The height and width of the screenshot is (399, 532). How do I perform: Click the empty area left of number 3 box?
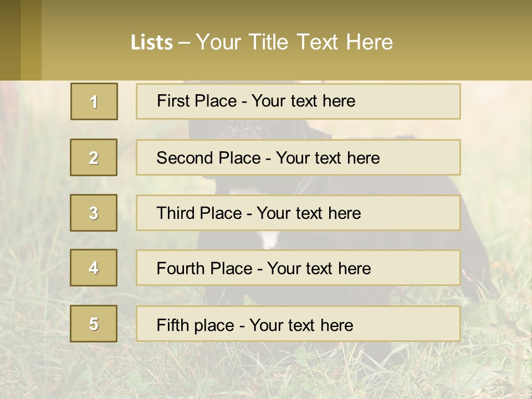pyautogui.click(x=34, y=213)
